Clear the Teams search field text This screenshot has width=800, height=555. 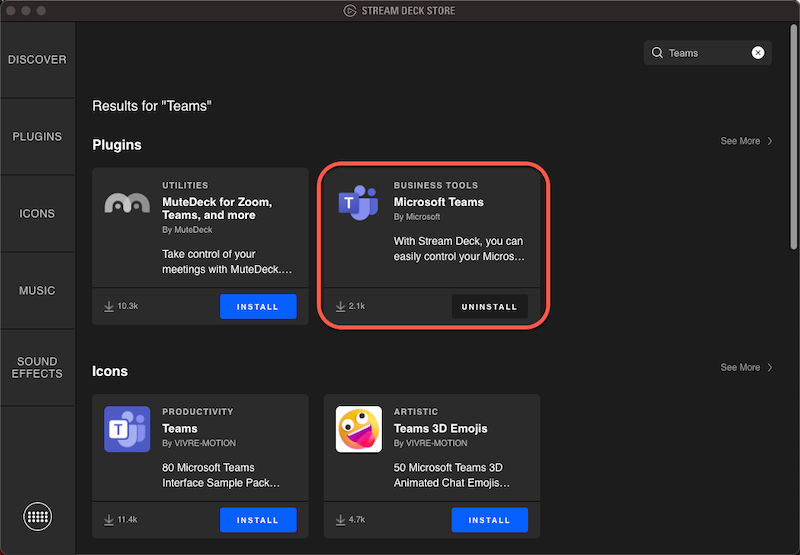[x=758, y=53]
